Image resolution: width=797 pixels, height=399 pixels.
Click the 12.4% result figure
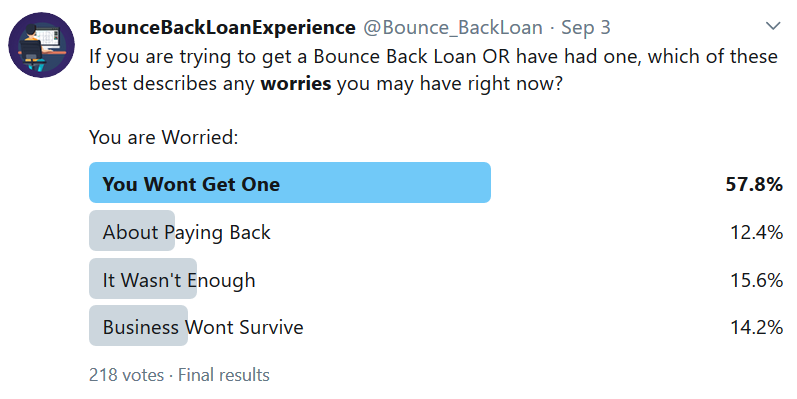point(756,232)
